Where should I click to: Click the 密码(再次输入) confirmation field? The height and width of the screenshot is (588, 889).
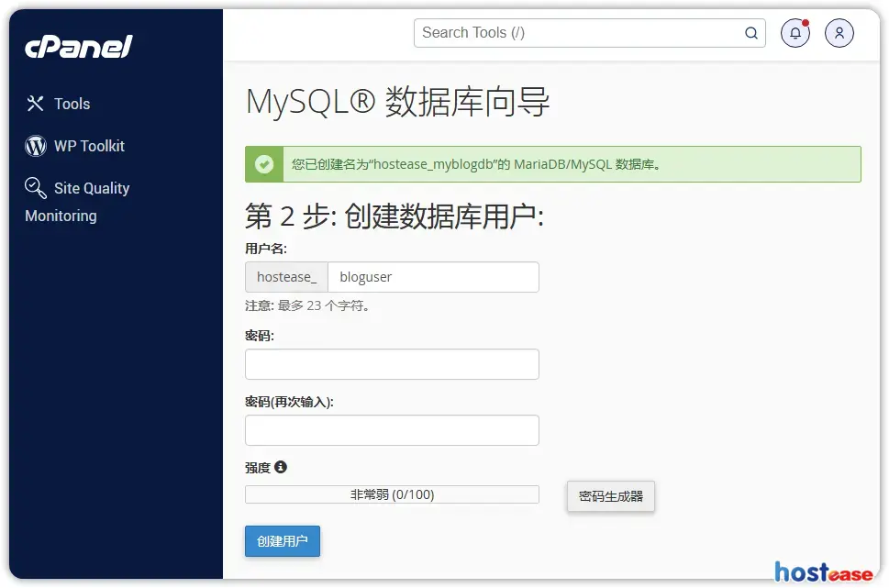click(x=392, y=430)
